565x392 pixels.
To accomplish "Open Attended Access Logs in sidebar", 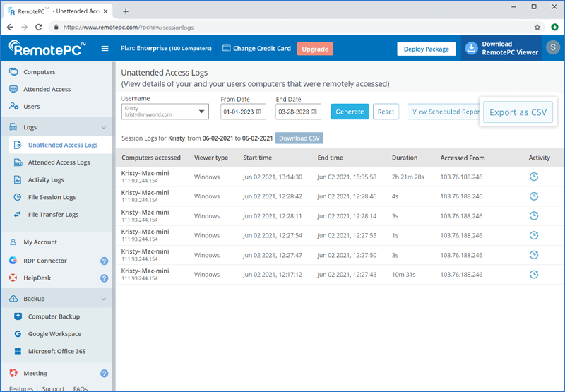I will coord(59,162).
